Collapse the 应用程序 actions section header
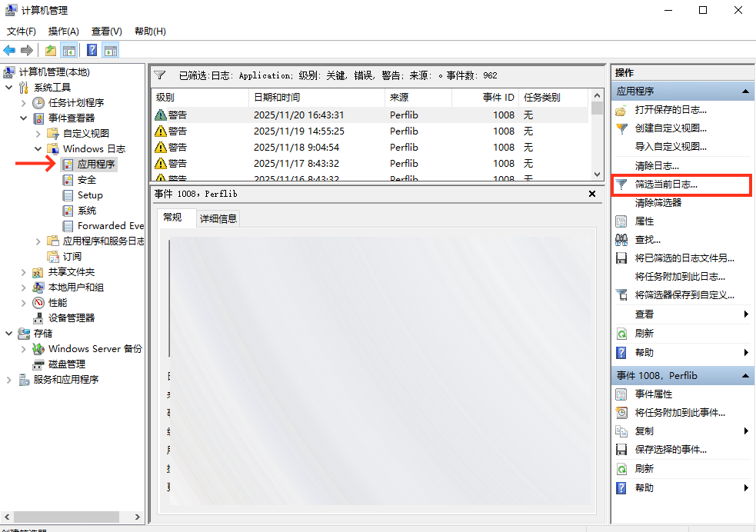756x532 pixels. click(744, 91)
